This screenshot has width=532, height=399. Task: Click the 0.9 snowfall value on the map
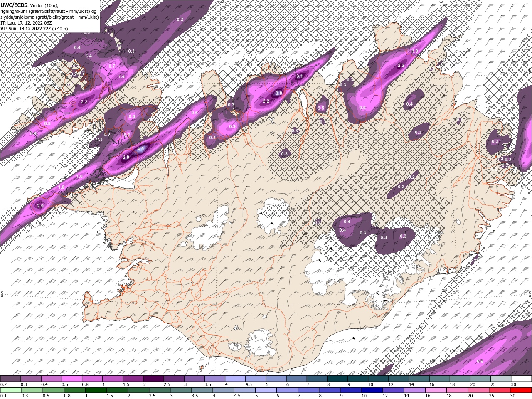pos(233,126)
